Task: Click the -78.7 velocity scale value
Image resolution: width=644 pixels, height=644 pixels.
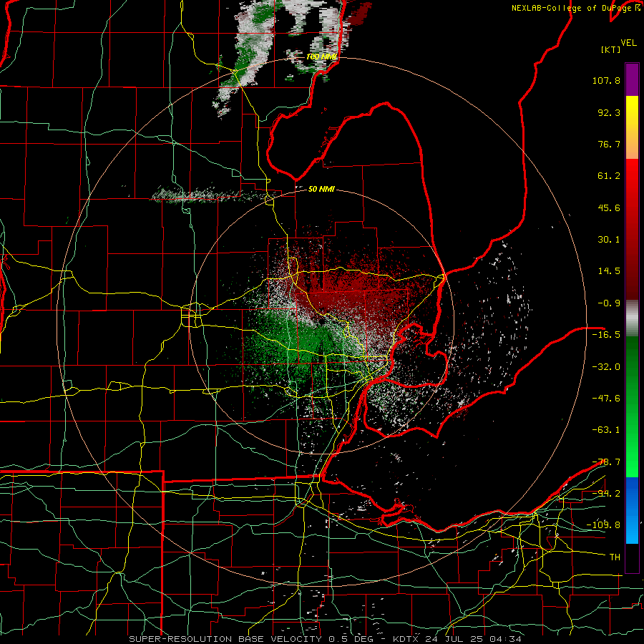Action: [x=606, y=462]
